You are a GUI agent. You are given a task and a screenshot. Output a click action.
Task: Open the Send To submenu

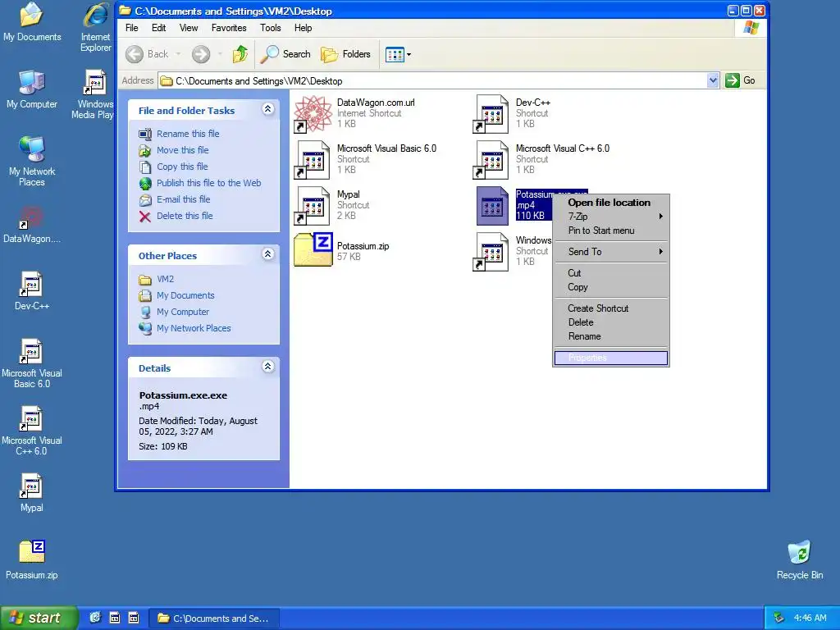click(610, 252)
